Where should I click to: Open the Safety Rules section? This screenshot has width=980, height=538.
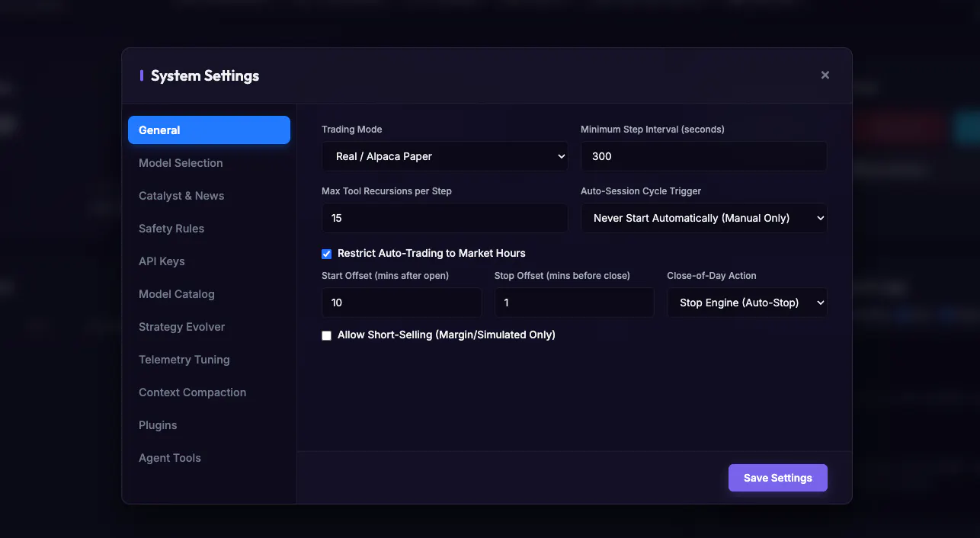tap(209, 228)
